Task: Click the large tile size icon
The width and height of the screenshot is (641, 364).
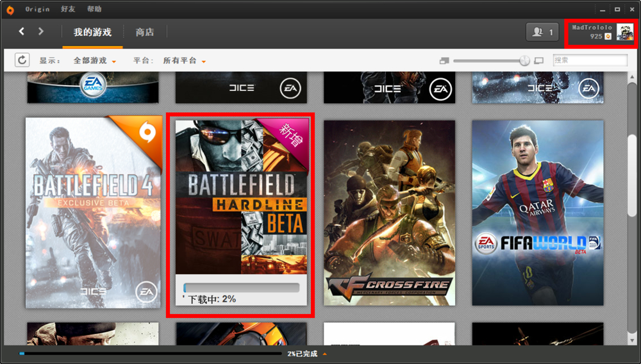Action: pos(539,60)
